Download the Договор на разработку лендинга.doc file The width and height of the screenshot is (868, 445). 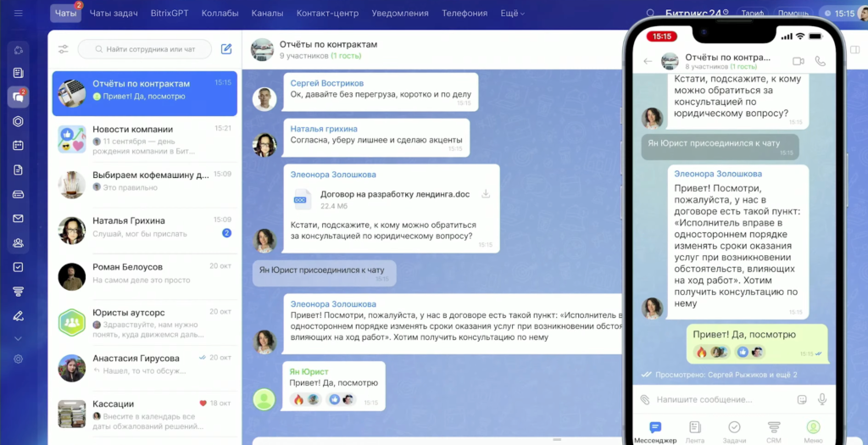tap(486, 194)
